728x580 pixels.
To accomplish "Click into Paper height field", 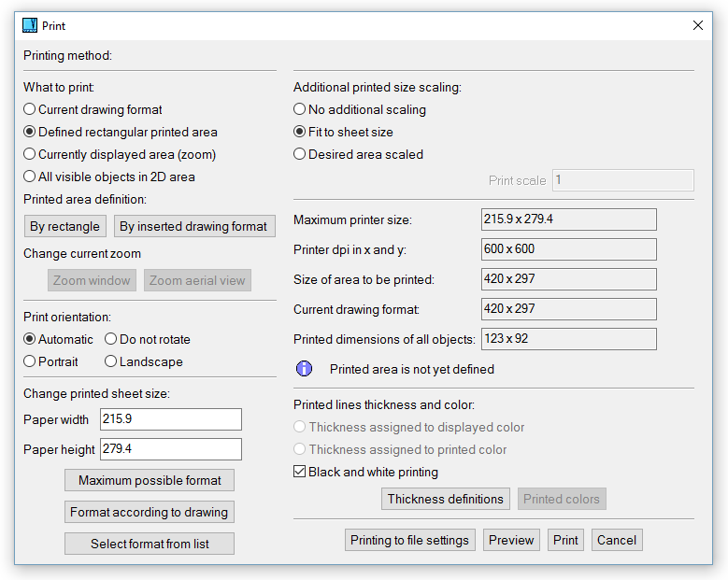I will click(x=170, y=449).
